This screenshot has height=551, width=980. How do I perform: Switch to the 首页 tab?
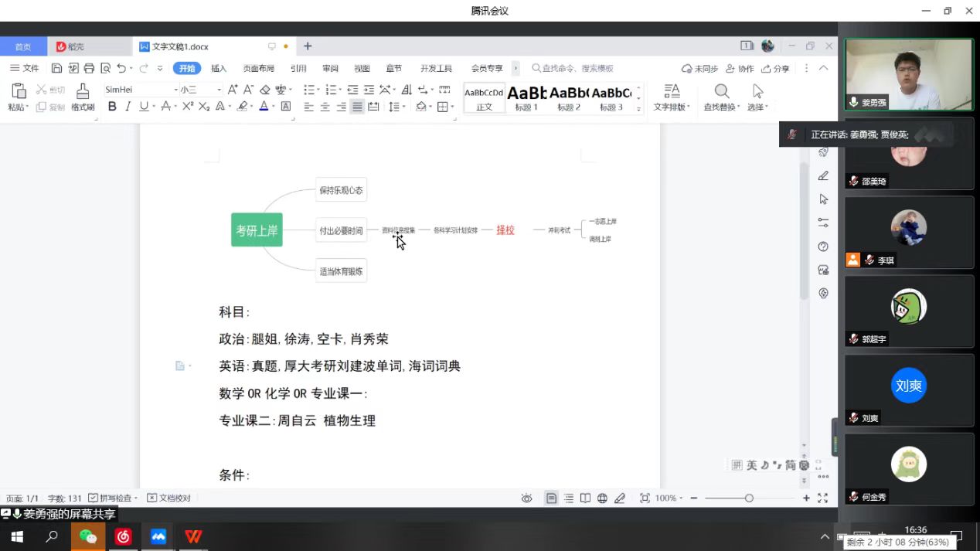23,46
